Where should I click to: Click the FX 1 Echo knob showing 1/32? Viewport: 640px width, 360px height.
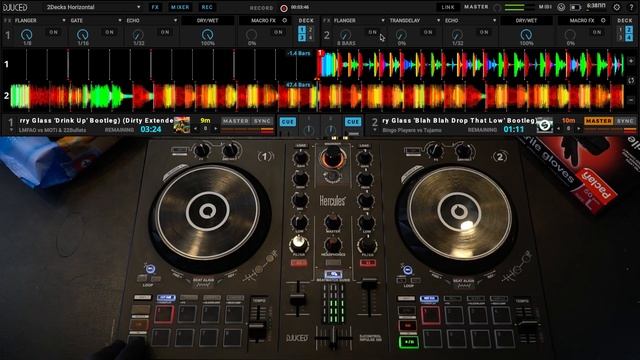point(138,35)
